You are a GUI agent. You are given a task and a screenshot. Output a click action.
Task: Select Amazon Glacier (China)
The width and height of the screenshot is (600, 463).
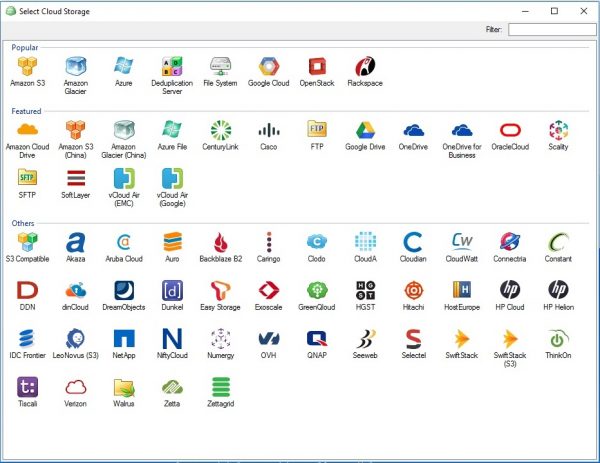click(124, 130)
